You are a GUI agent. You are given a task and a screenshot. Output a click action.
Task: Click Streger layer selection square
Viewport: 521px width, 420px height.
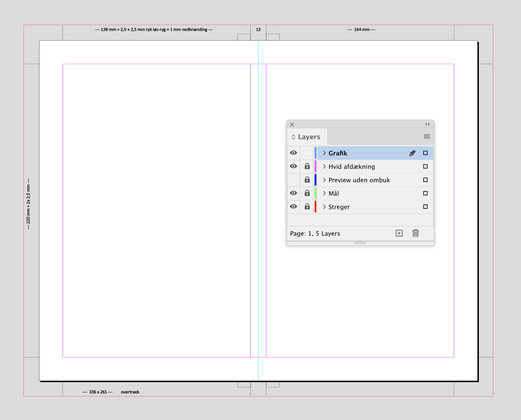(x=425, y=207)
